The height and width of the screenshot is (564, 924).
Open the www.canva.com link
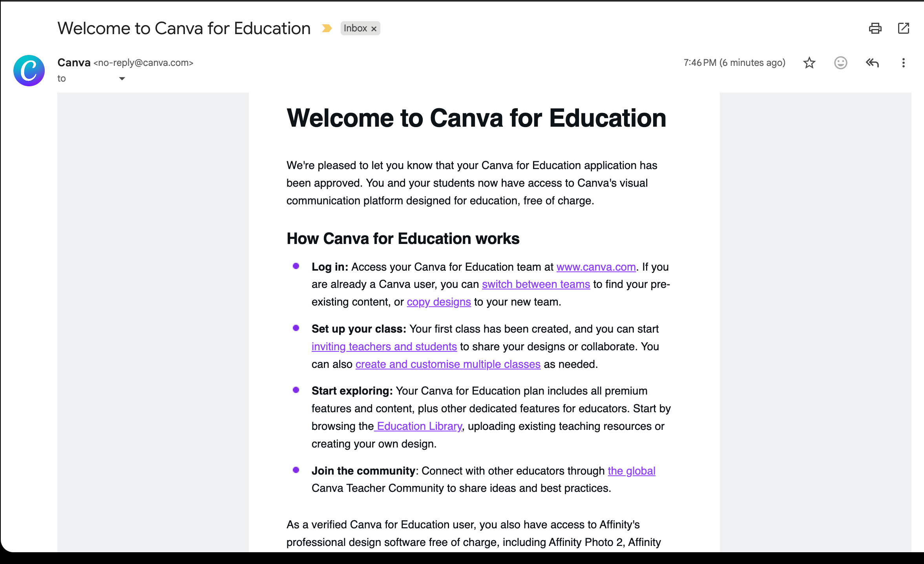(596, 267)
